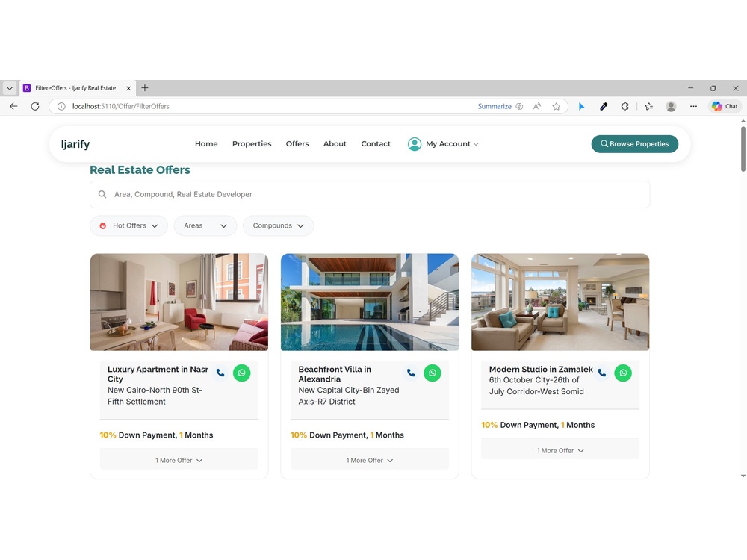Viewport: 747px width, 560px height.
Task: View site information icon in address bar
Action: point(61,106)
